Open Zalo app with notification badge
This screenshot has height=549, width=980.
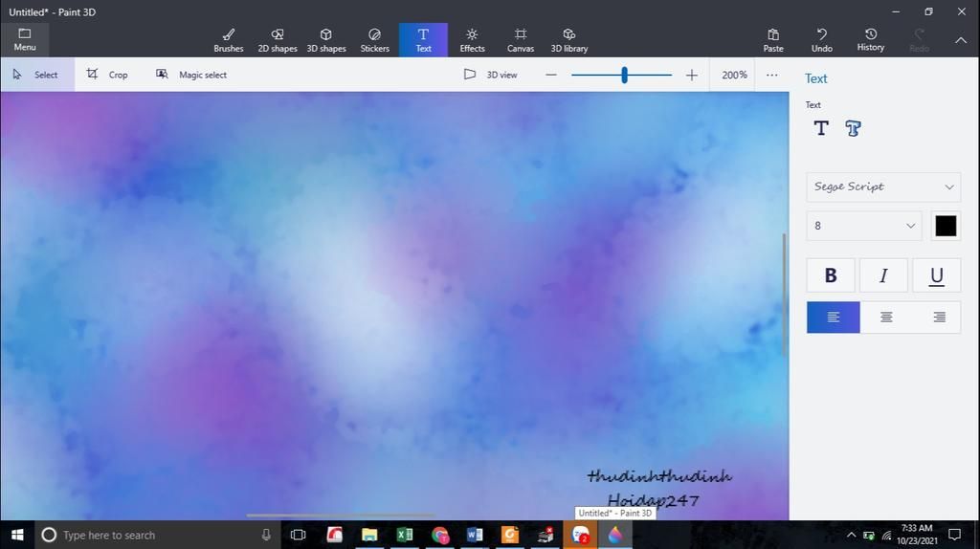tap(580, 535)
